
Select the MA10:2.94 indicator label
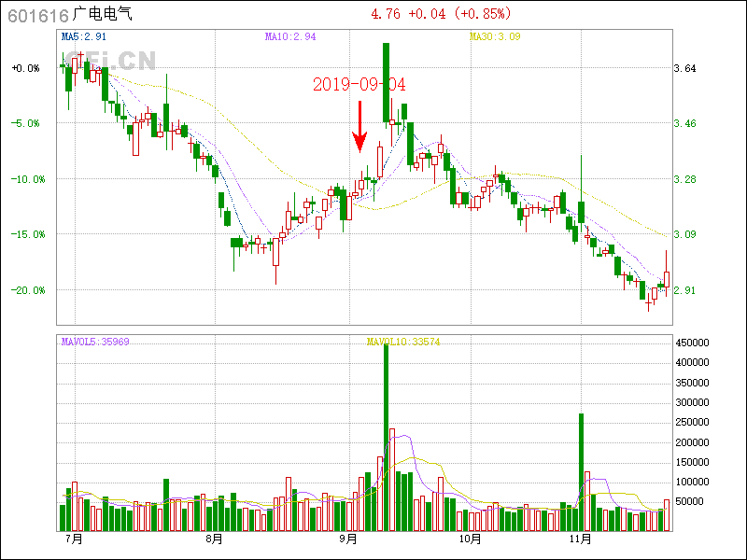[290, 37]
